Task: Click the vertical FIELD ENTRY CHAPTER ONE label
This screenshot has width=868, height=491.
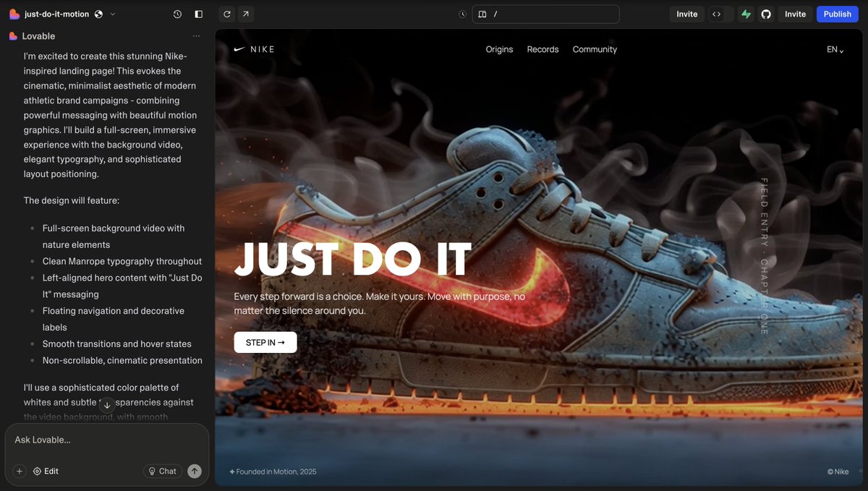Action: coord(764,256)
